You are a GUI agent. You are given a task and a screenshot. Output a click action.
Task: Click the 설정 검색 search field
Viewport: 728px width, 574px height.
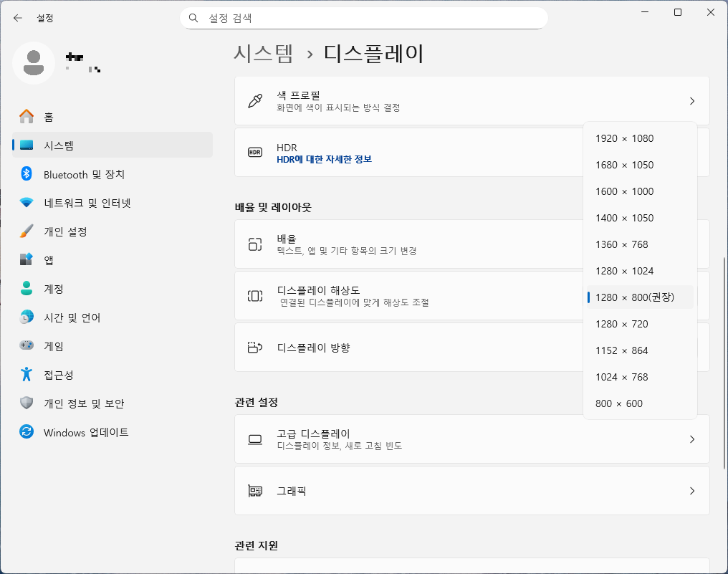pyautogui.click(x=363, y=18)
